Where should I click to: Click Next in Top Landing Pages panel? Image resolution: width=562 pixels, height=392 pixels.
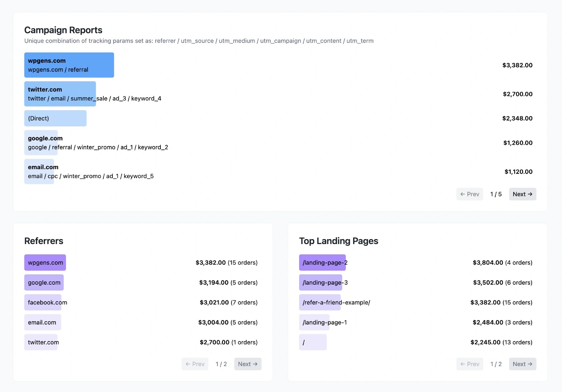pyautogui.click(x=522, y=364)
